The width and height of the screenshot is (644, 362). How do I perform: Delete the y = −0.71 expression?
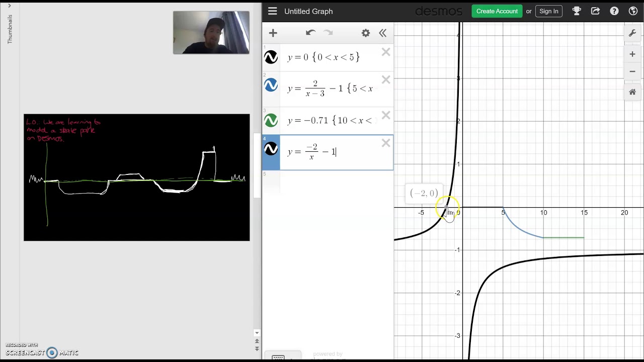coord(386,116)
